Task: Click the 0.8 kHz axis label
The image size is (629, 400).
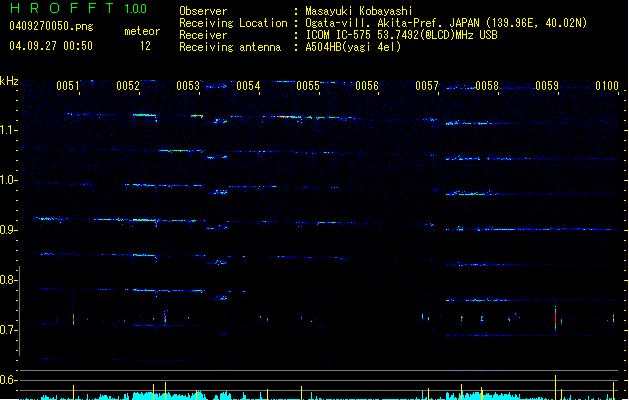Action: [x=8, y=280]
